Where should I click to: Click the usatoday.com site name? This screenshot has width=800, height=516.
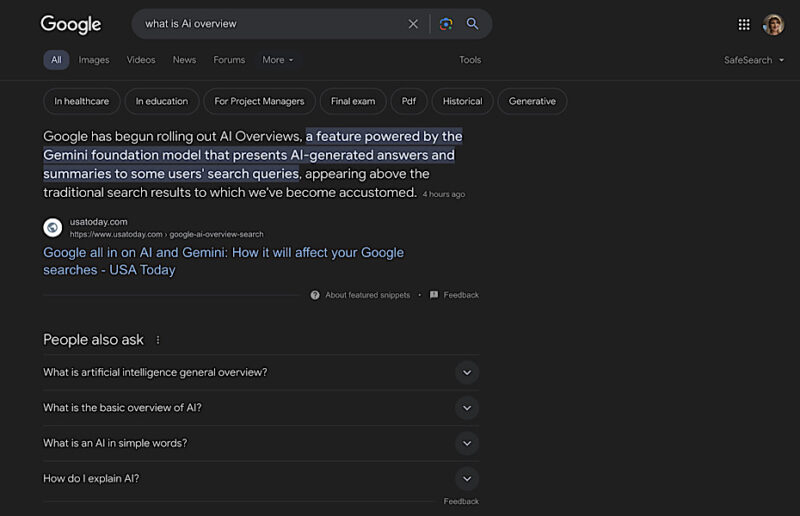pyautogui.click(x=98, y=222)
